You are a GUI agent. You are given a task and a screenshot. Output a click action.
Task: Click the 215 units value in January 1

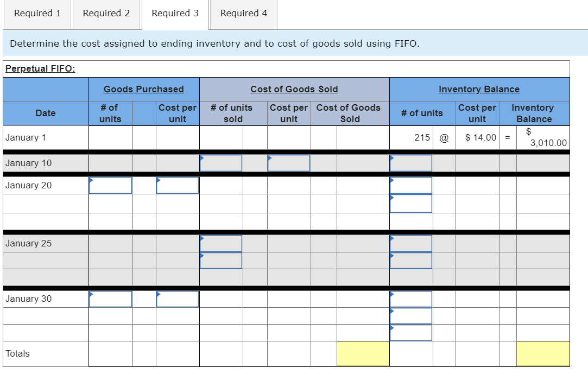pyautogui.click(x=422, y=137)
